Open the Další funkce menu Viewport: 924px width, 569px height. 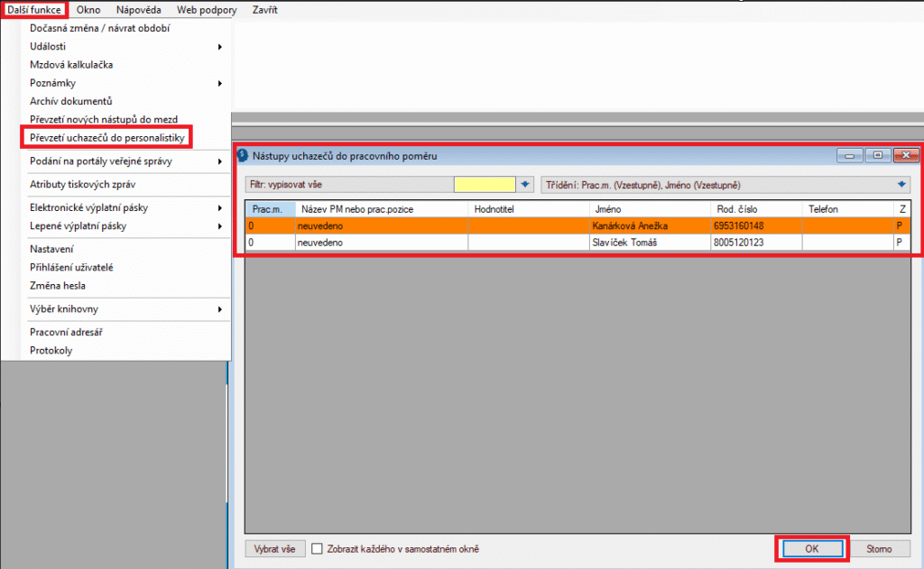tap(34, 10)
